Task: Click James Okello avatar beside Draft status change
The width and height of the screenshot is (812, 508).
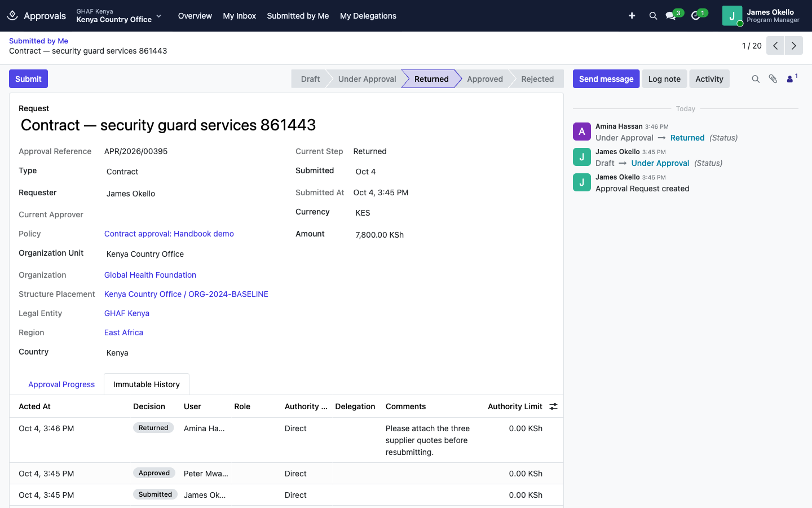Action: (x=582, y=157)
